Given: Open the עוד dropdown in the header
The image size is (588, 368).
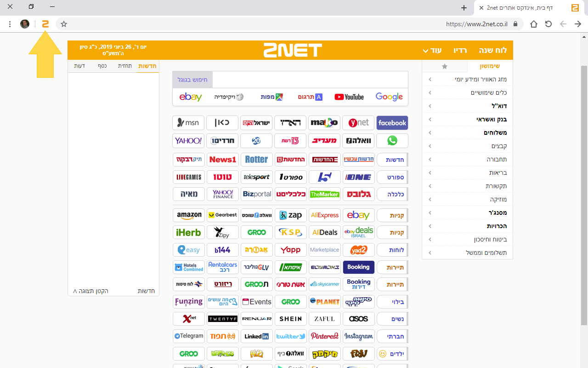Looking at the screenshot, I should [434, 50].
